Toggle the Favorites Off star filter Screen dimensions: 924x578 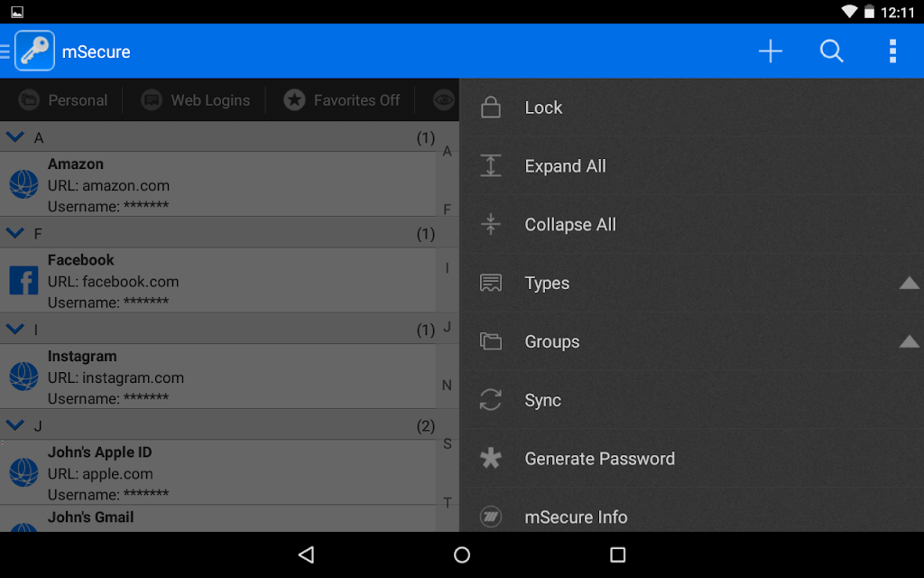point(342,100)
